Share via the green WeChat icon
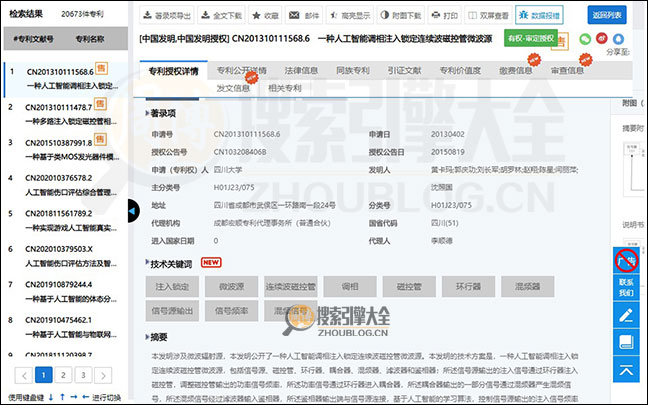Screen dimensions: 648x405 (585, 38)
